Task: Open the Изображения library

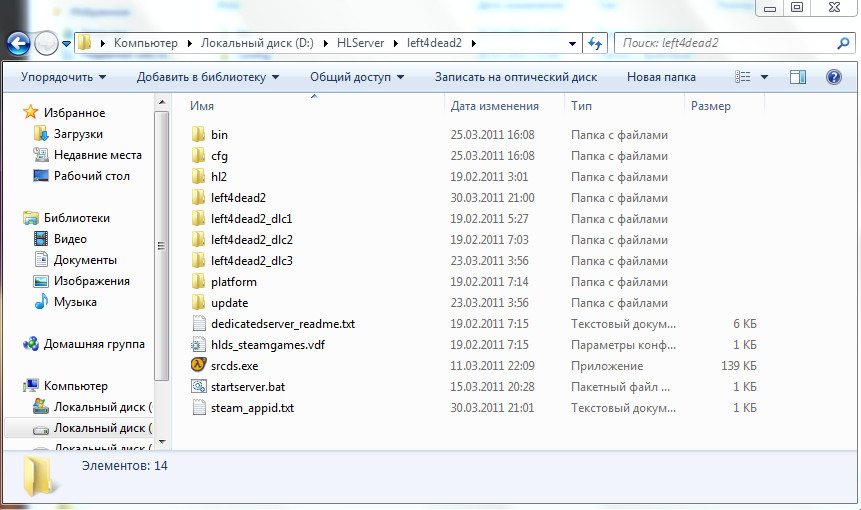Action: coord(91,281)
